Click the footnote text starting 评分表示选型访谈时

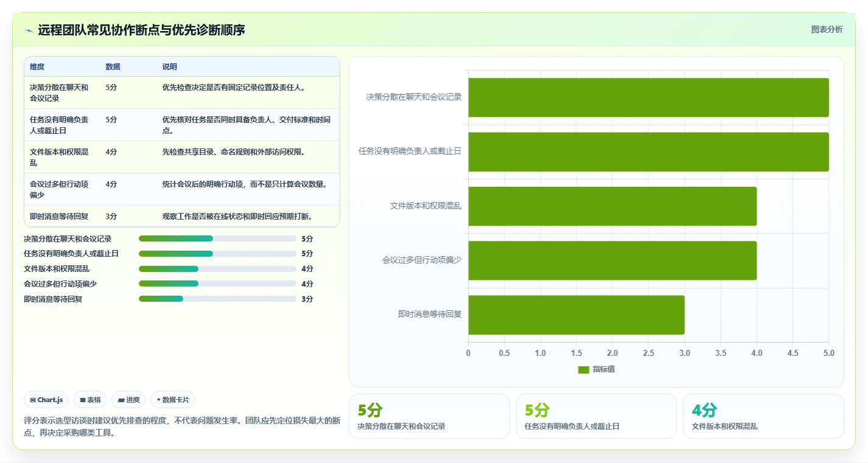tap(182, 426)
